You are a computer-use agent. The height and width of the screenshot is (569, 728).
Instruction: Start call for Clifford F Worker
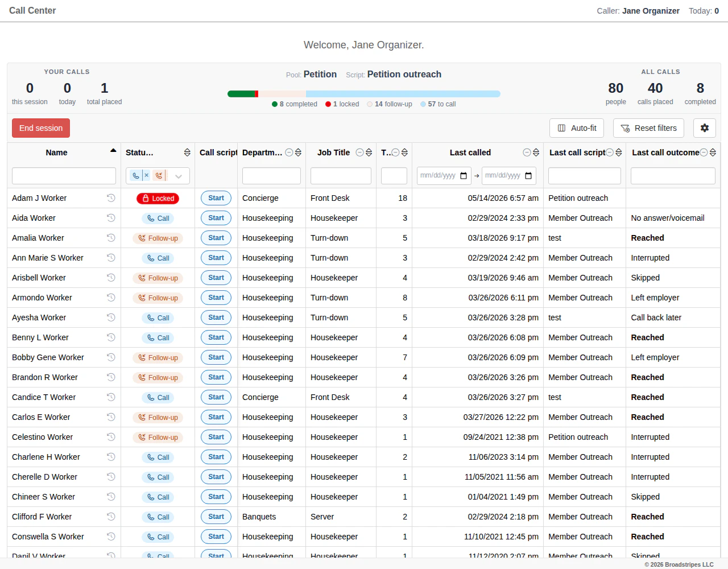pos(216,517)
